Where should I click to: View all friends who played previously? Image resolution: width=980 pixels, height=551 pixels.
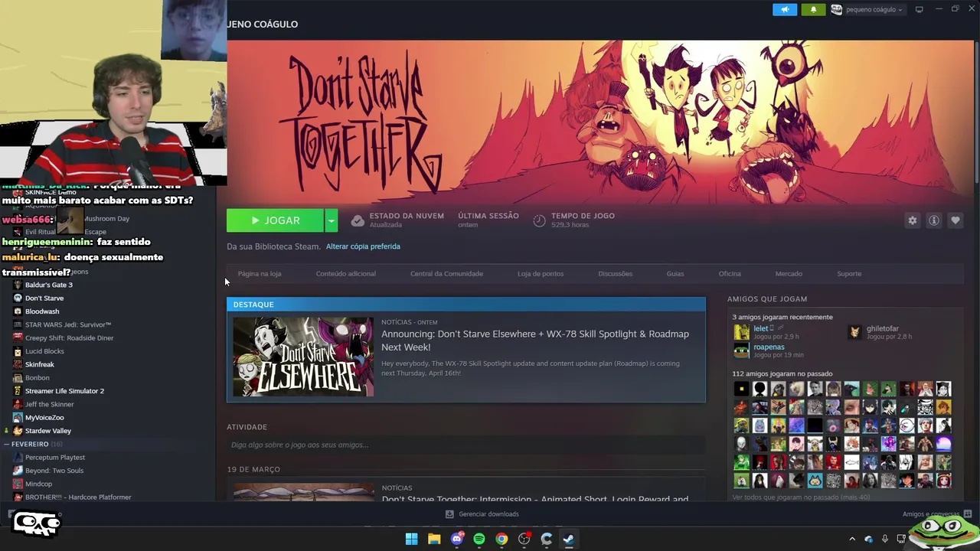801,497
